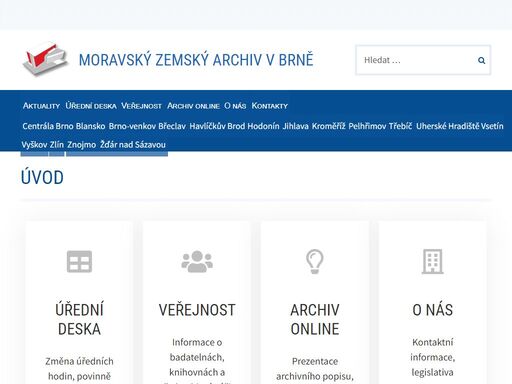The height and width of the screenshot is (384, 512).
Task: Click the Moravský zemský archiv logo image
Action: pos(46,59)
